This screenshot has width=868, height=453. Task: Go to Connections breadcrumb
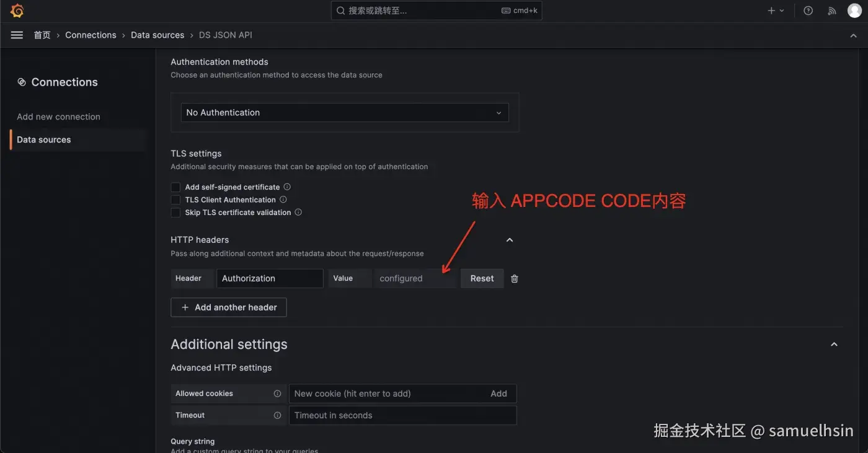[x=91, y=35]
